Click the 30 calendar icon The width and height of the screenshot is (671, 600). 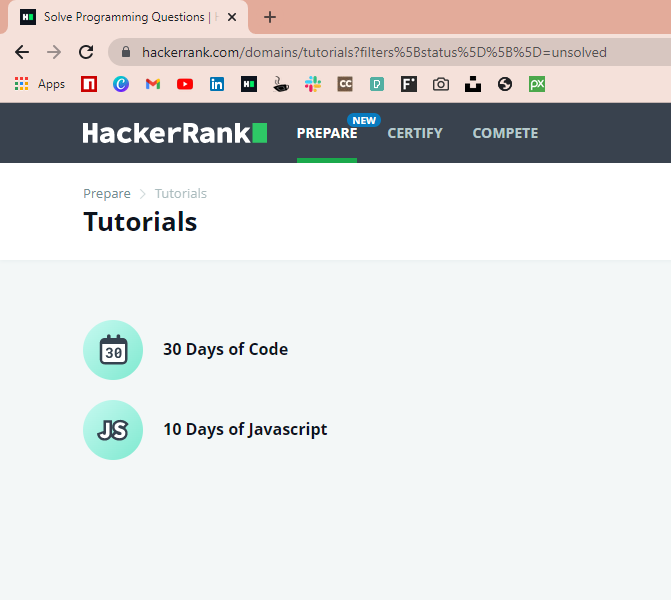point(113,350)
